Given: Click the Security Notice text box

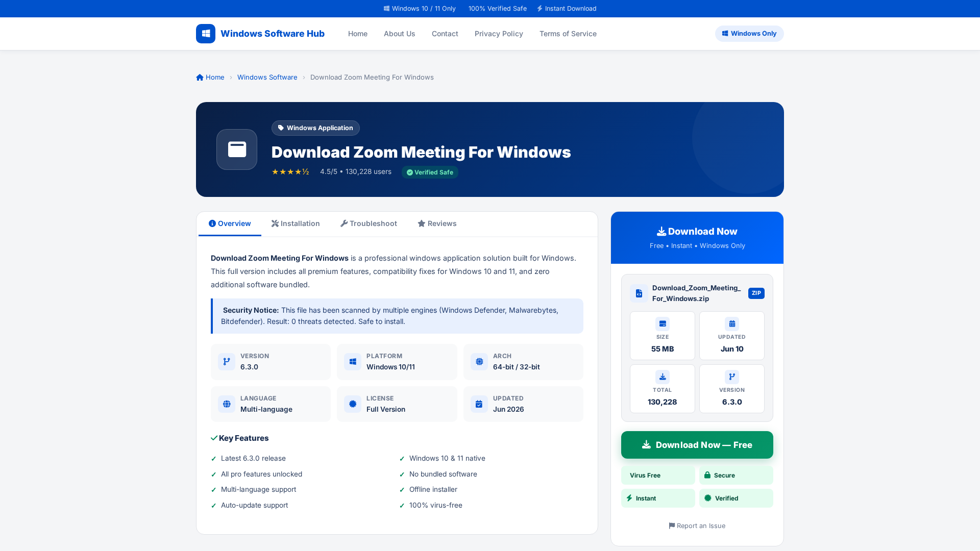Looking at the screenshot, I should 397,316.
